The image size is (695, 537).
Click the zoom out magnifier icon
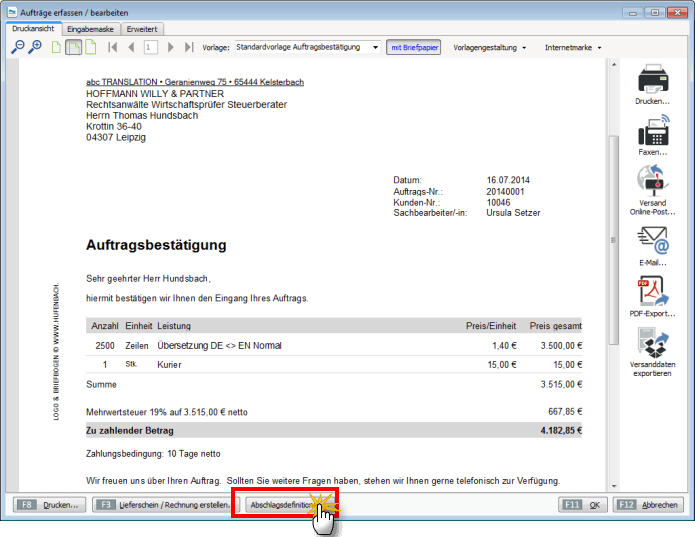click(18, 47)
